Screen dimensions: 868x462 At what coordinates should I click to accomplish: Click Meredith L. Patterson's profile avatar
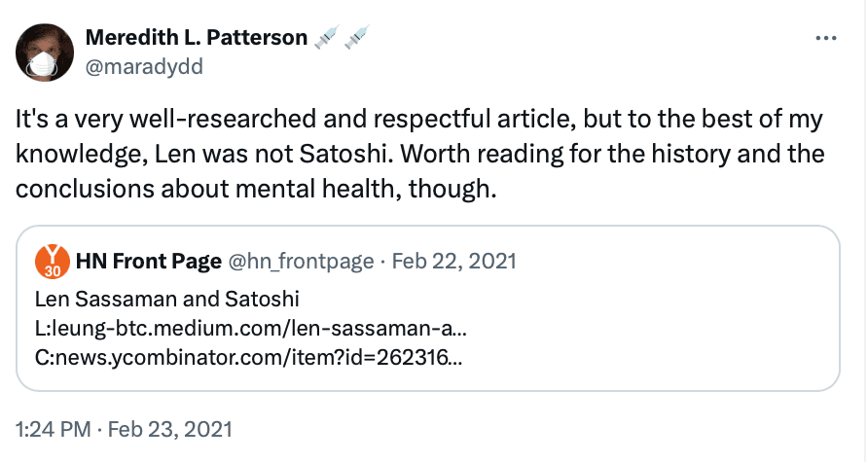44,52
